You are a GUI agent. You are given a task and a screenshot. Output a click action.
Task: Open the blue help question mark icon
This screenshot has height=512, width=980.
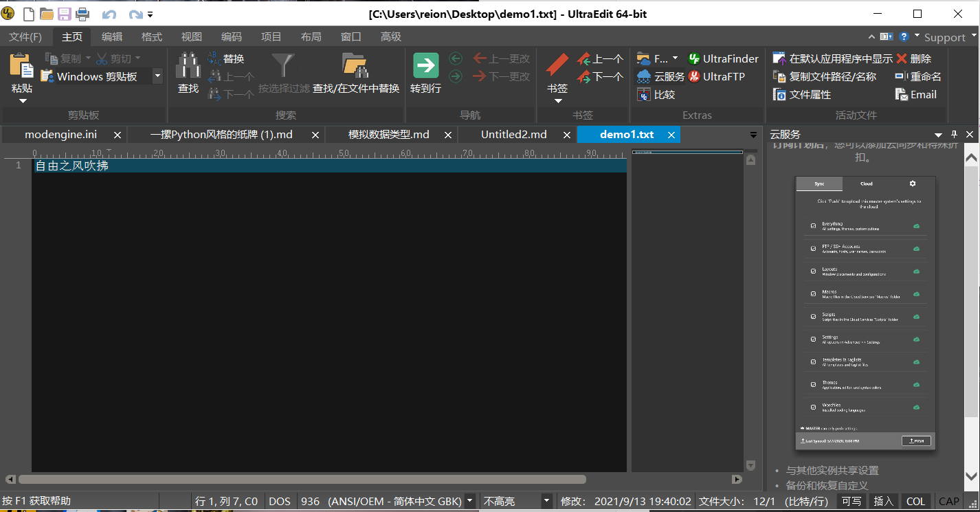coord(904,36)
